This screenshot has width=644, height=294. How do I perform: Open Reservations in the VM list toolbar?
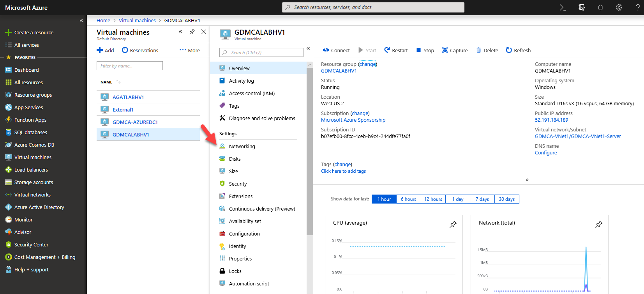(140, 50)
